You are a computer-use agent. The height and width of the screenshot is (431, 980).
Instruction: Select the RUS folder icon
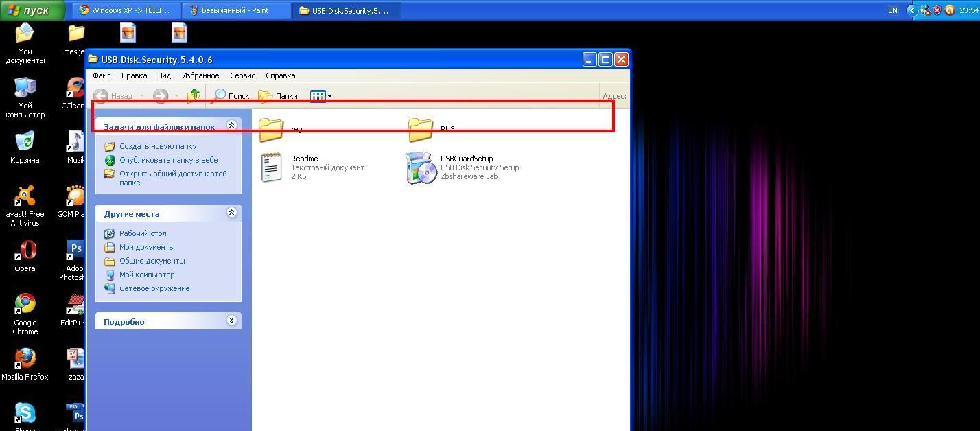coord(421,129)
